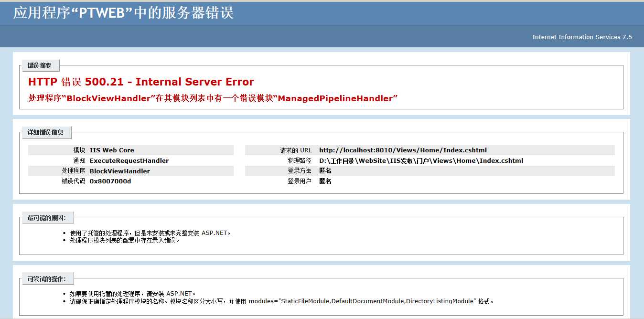Click the suggestion containing modules="StaticFileModule,..." format

282,301
